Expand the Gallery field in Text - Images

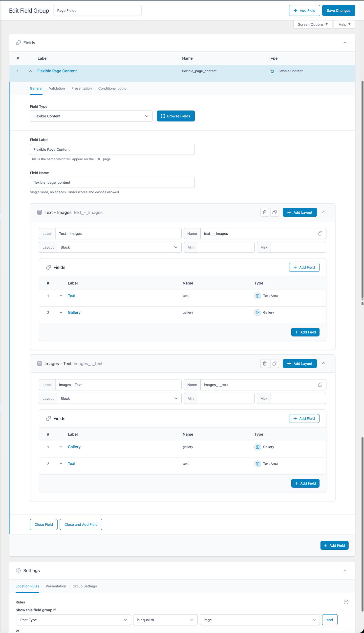[61, 312]
